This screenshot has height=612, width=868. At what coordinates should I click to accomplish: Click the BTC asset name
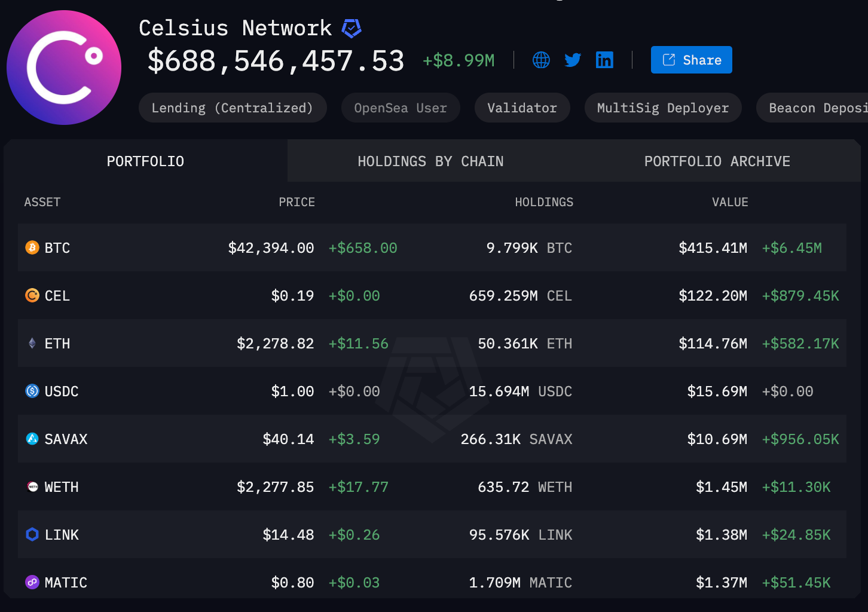point(57,247)
